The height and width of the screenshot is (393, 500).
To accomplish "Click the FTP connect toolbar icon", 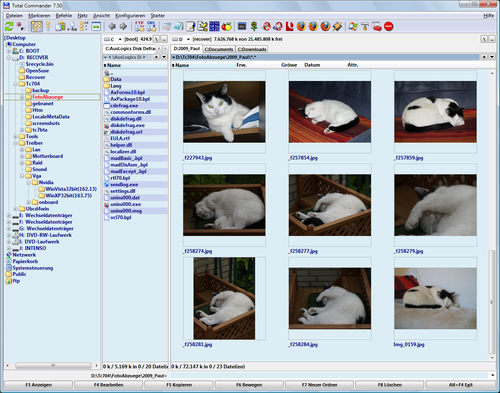I will (140, 26).
